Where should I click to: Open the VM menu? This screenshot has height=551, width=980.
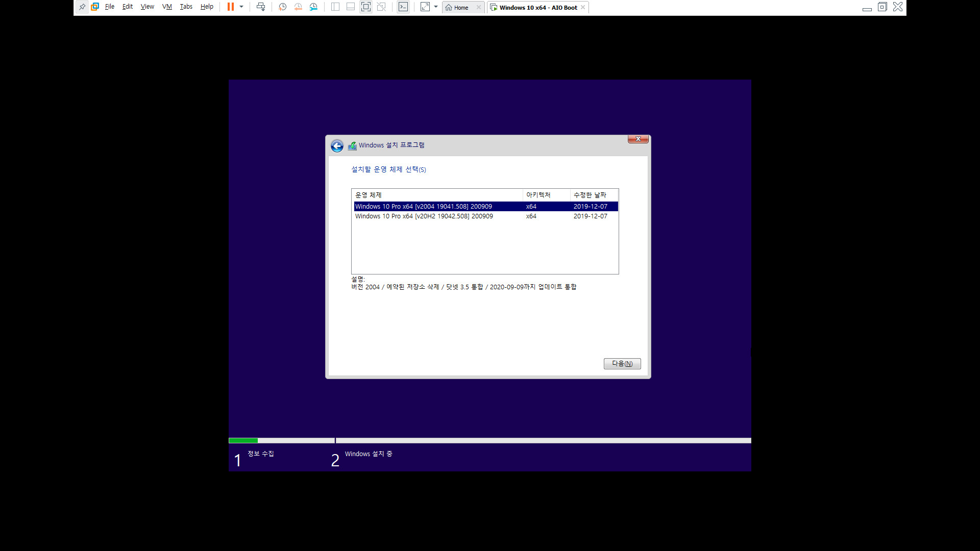pos(167,7)
